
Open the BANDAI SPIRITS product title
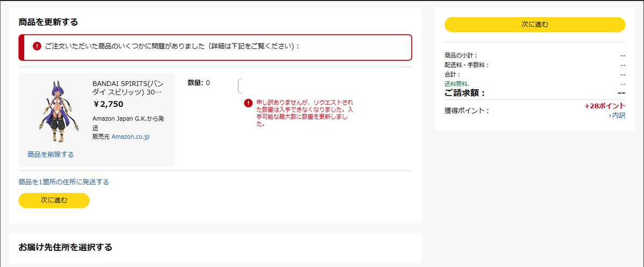click(127, 88)
